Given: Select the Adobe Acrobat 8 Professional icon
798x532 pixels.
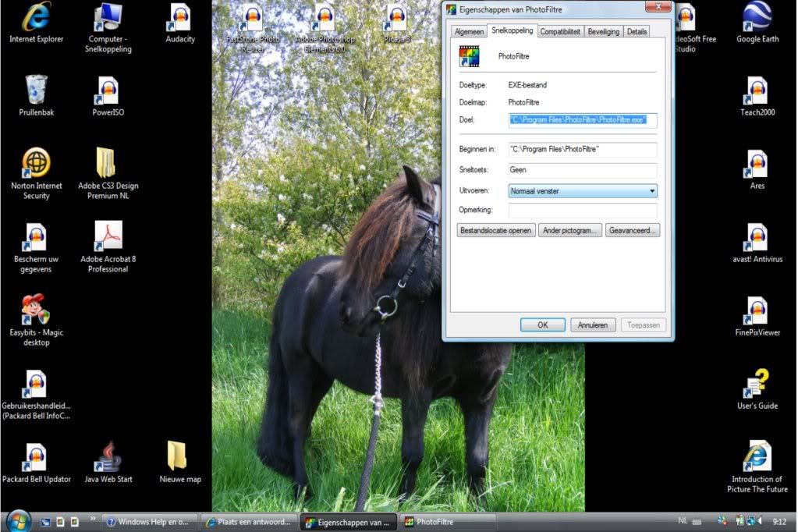Looking at the screenshot, I should 108,236.
